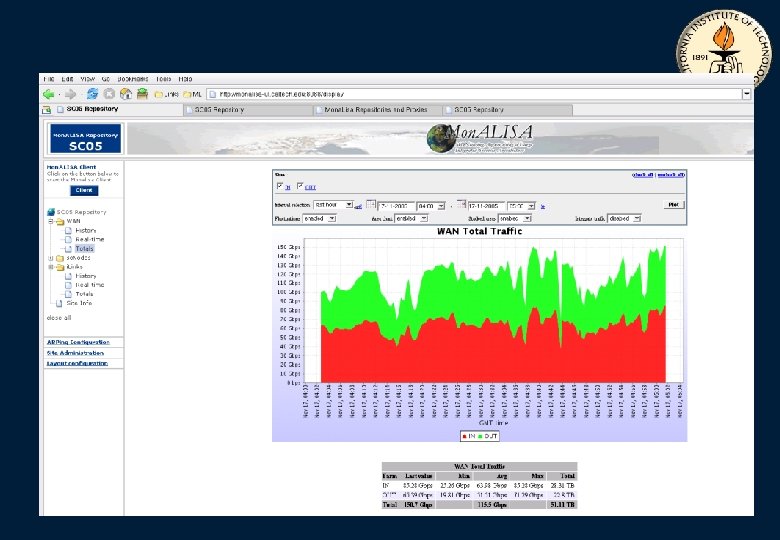
Task: Open the Site Info tree item
Action: tap(79, 303)
